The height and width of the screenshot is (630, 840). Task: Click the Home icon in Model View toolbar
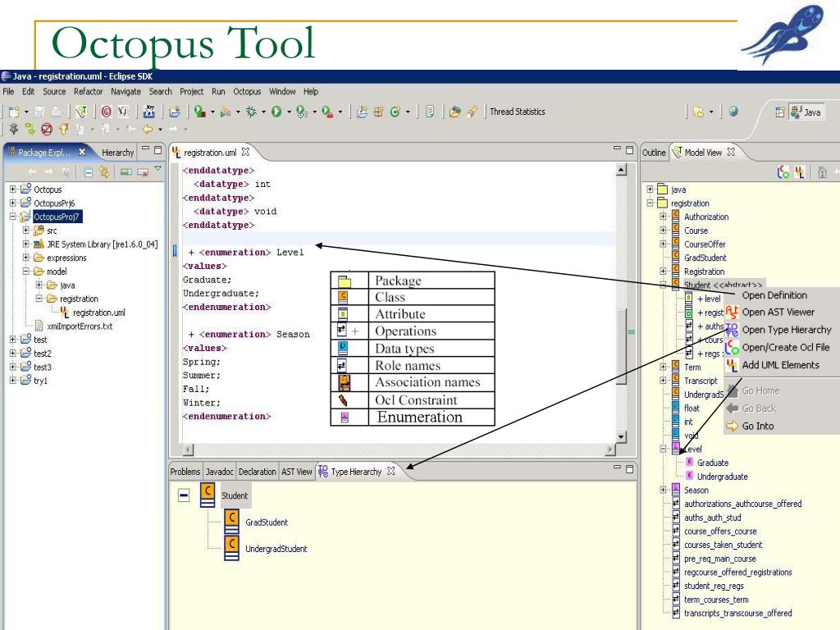click(822, 172)
